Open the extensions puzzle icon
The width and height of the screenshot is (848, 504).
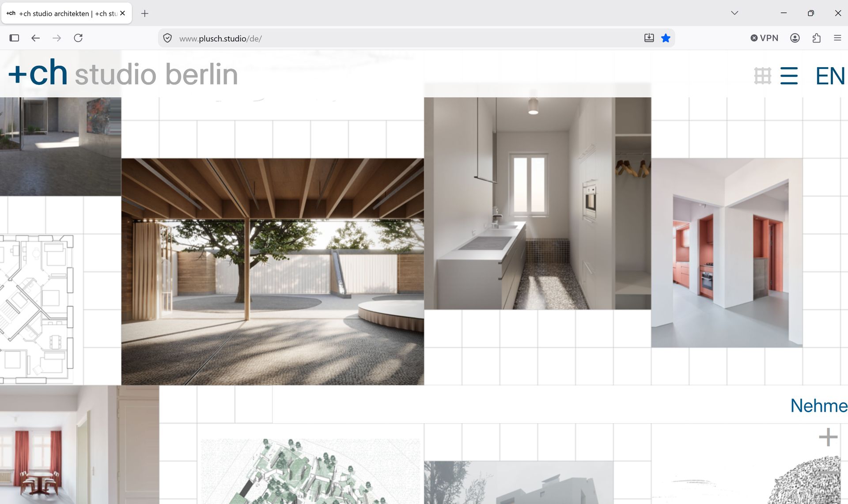pyautogui.click(x=816, y=38)
